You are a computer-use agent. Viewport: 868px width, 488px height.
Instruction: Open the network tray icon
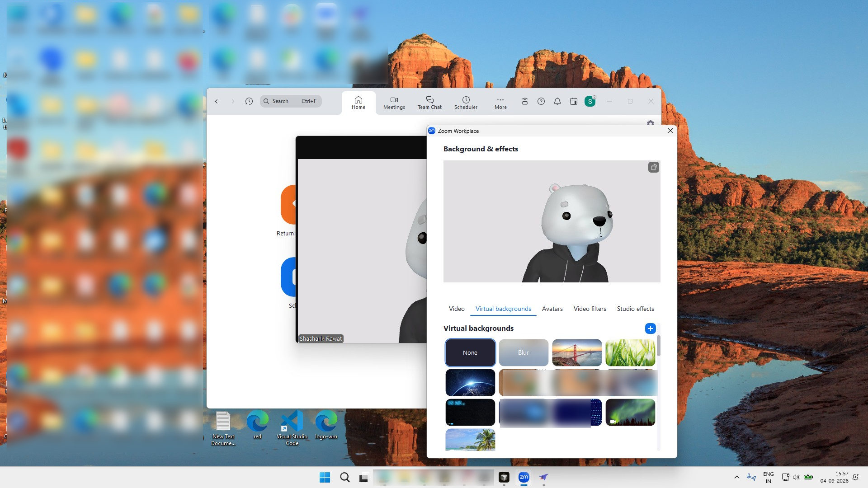[x=785, y=477]
